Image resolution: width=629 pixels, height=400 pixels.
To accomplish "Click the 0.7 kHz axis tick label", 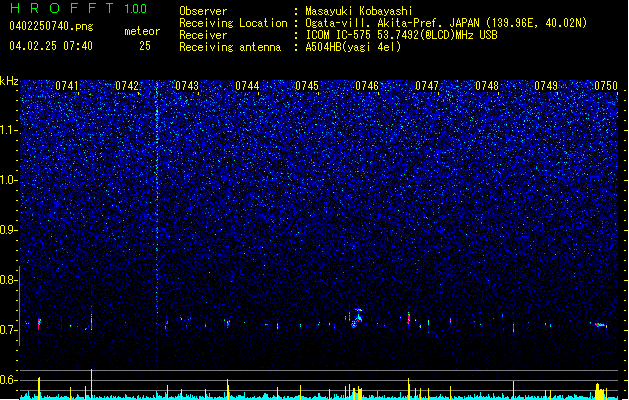I will coord(9,330).
